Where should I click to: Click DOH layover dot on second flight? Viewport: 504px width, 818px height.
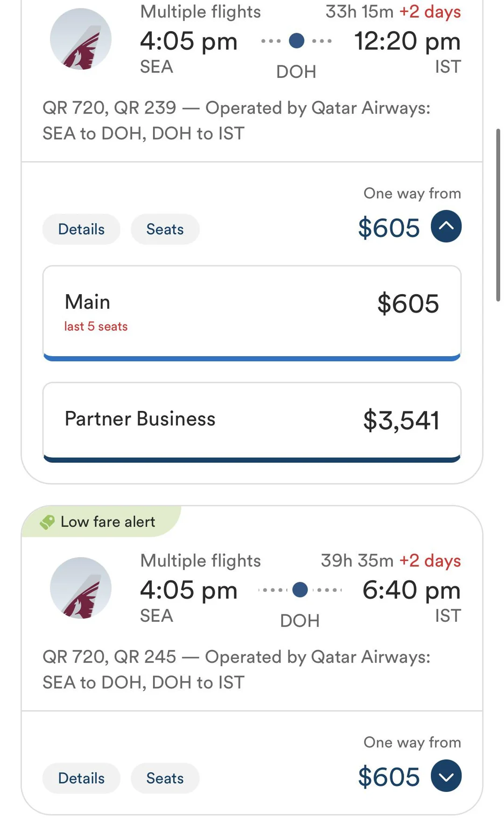[300, 590]
